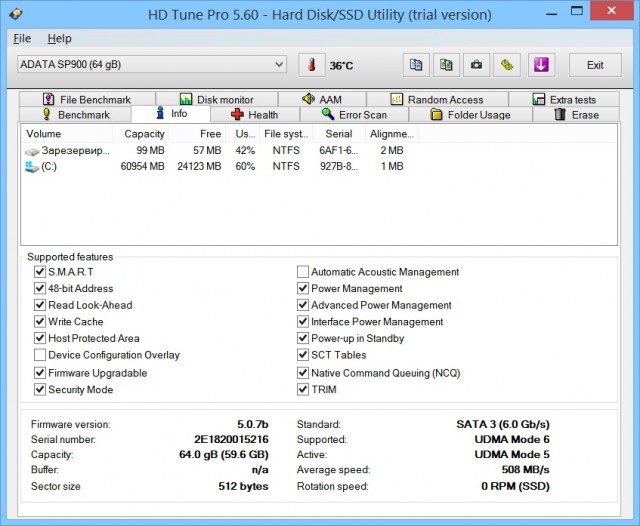Image resolution: width=640 pixels, height=526 pixels.
Task: Toggle the SCT Tables checkbox
Action: pyautogui.click(x=303, y=355)
